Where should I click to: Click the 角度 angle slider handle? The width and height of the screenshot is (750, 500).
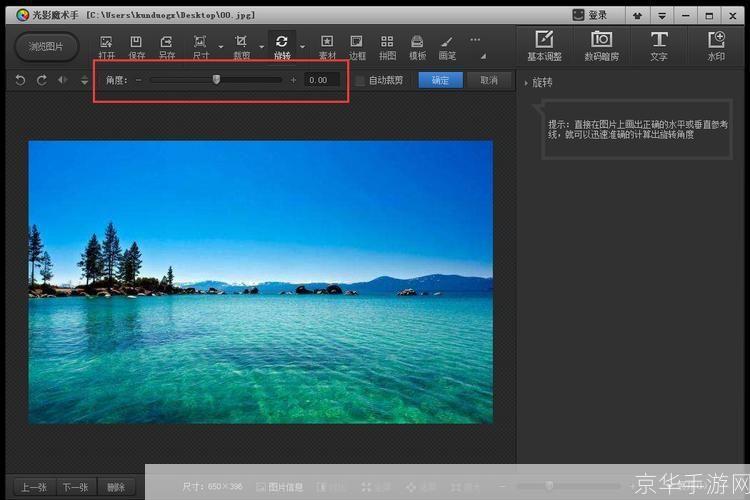click(x=216, y=80)
